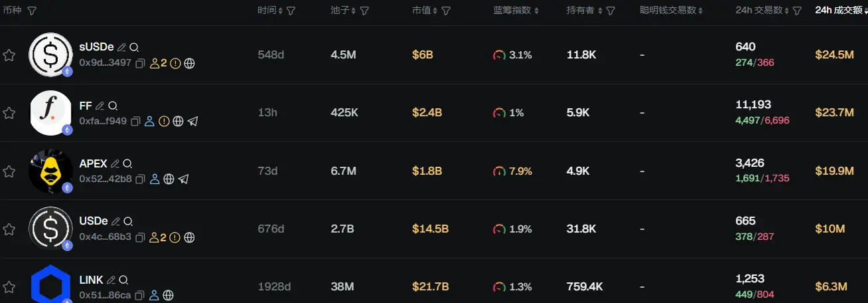The image size is (868, 303).
Task: Sort by 24h 成交额 column header
Action: coord(839,11)
